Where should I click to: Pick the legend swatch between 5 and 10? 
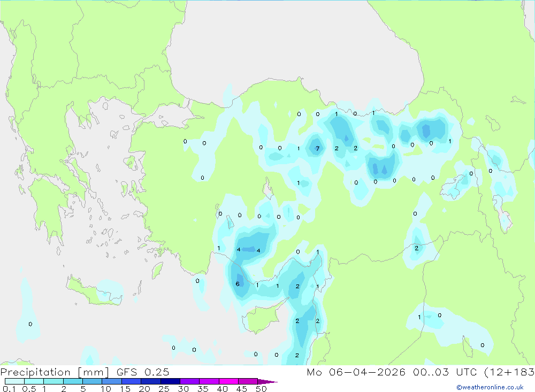93,381
